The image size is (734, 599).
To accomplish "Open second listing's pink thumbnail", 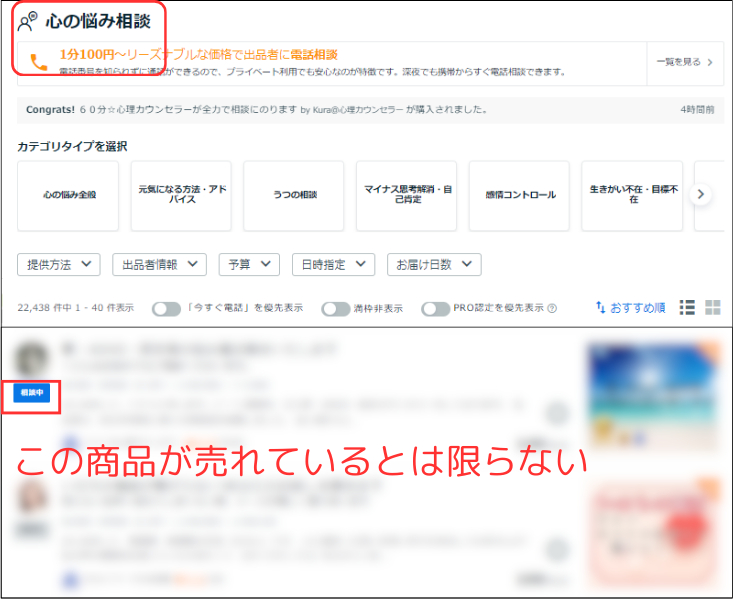I will [653, 533].
